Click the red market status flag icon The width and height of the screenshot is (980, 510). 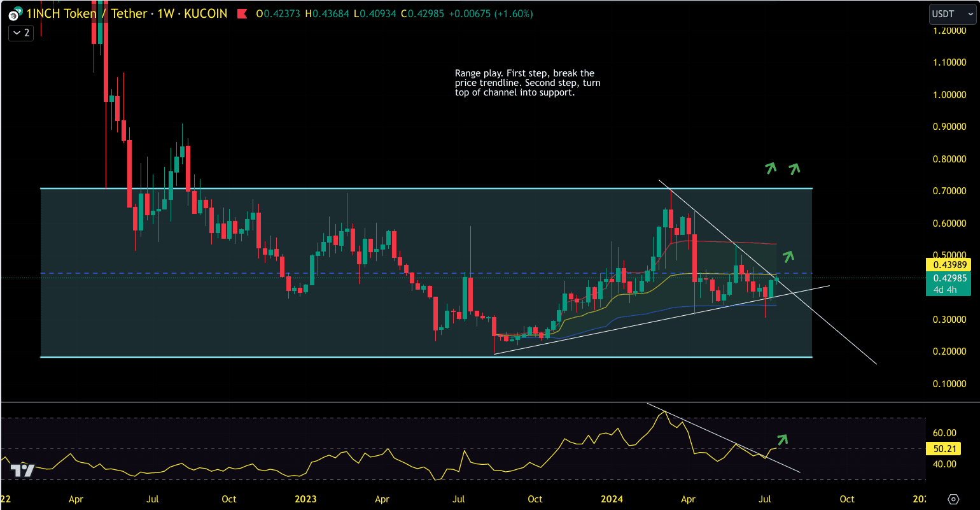point(242,14)
